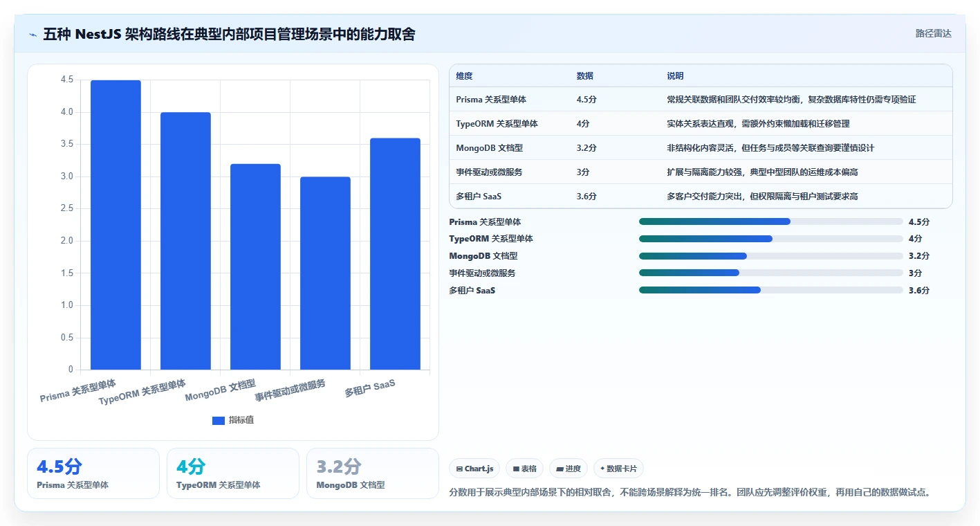Click the 表格 tag chip
Viewport: 980px width, 526px height.
point(525,469)
